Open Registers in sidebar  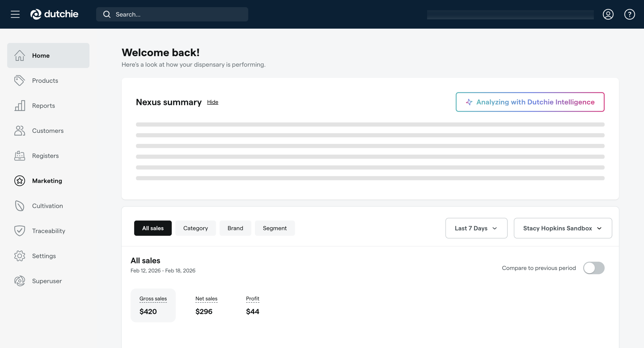tap(48, 156)
